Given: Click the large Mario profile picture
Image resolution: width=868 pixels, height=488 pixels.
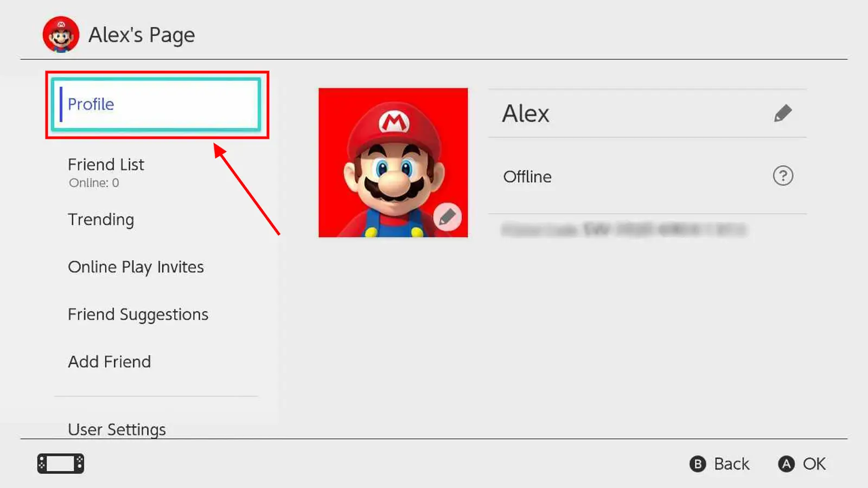Looking at the screenshot, I should click(393, 163).
